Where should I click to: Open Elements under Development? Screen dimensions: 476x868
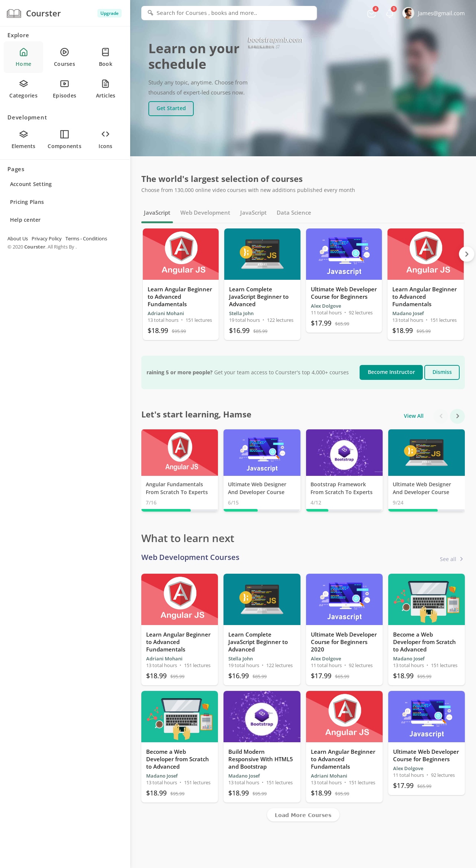click(x=23, y=140)
